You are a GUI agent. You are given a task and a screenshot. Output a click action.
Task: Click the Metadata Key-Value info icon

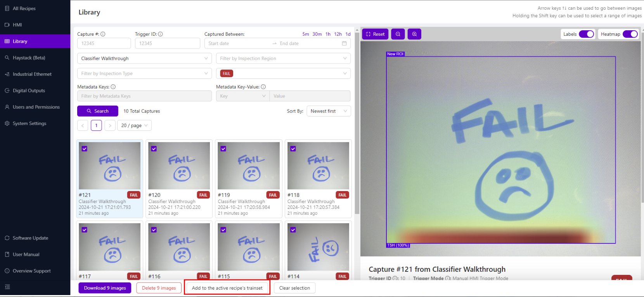point(263,87)
